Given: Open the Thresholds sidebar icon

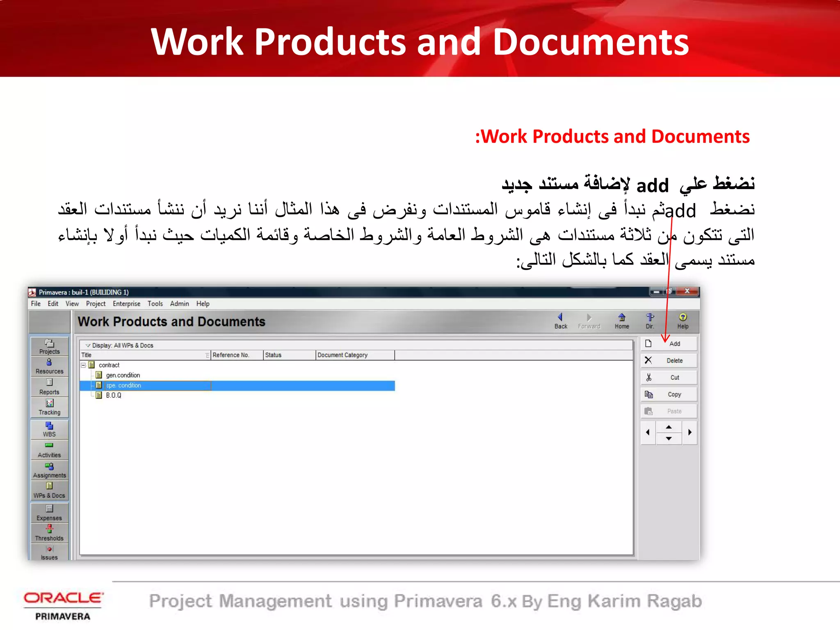Looking at the screenshot, I should click(49, 533).
